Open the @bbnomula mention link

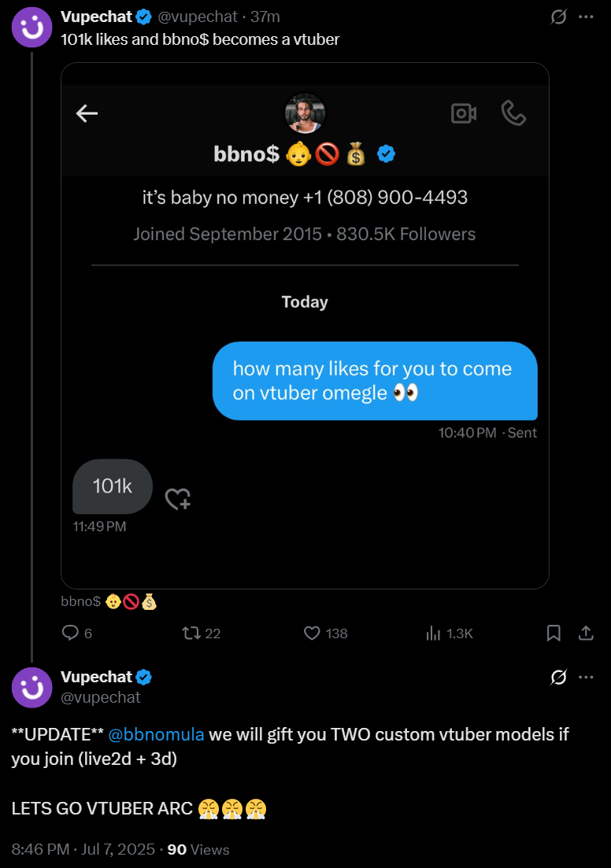(x=156, y=734)
